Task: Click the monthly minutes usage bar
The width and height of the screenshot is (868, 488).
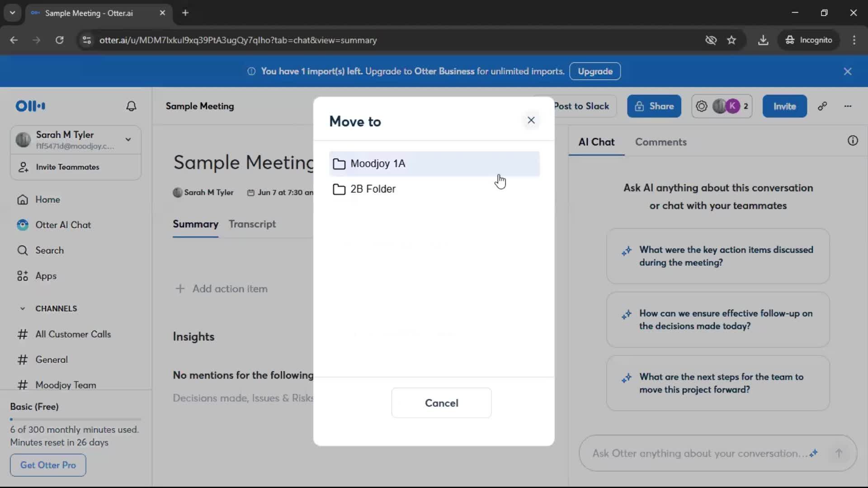Action: pos(75,419)
